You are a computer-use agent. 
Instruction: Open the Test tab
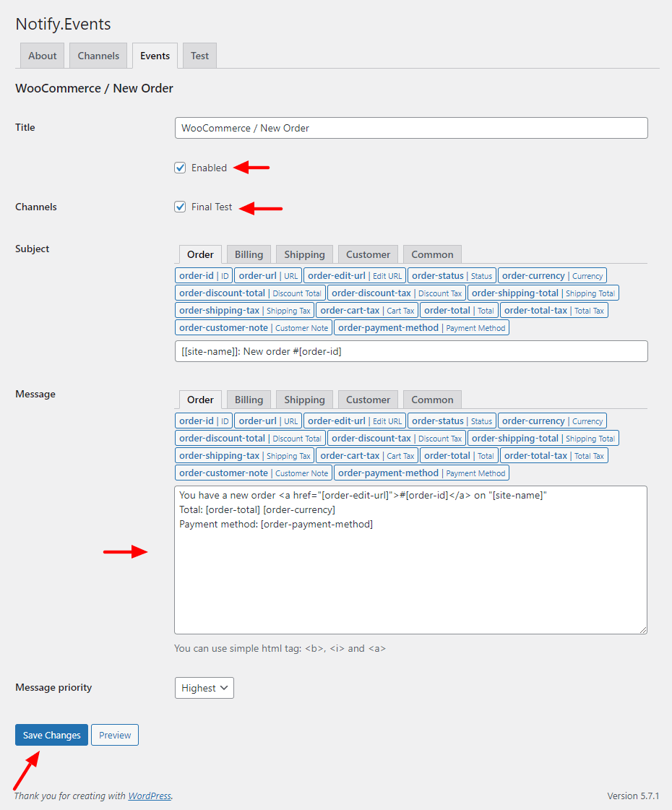click(199, 56)
